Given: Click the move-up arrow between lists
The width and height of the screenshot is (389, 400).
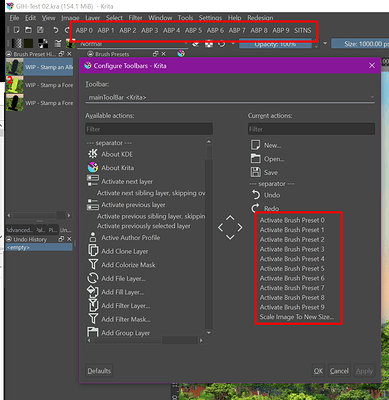Looking at the screenshot, I should pyautogui.click(x=230, y=218).
